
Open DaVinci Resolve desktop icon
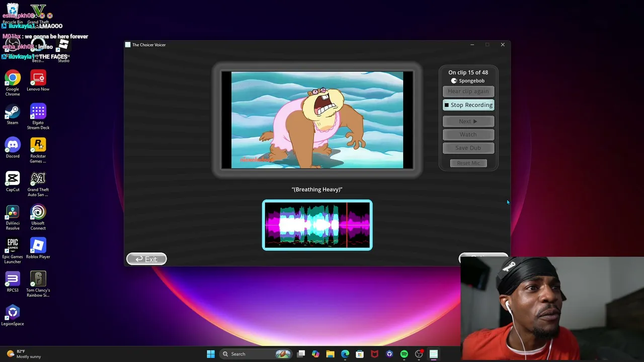13,217
